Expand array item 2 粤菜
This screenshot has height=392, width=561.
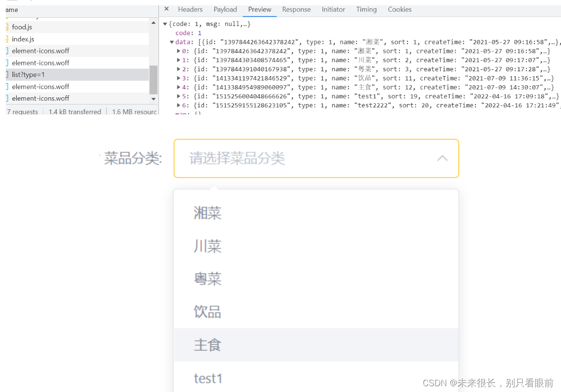click(x=178, y=69)
